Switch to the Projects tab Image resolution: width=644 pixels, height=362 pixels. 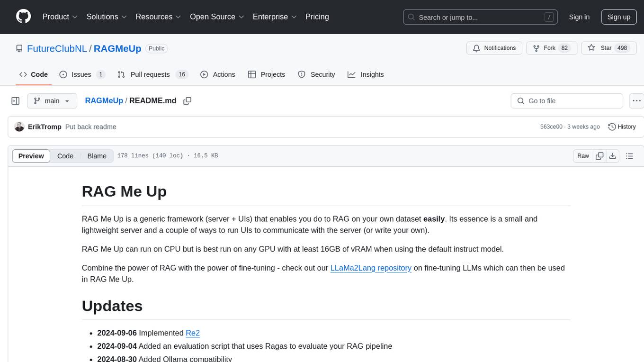pos(267,74)
